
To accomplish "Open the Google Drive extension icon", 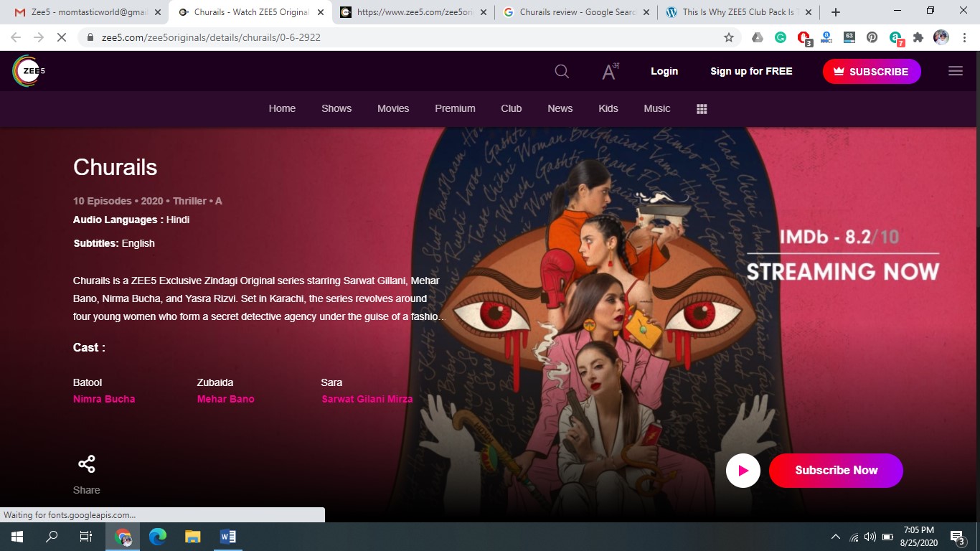I will (x=758, y=37).
